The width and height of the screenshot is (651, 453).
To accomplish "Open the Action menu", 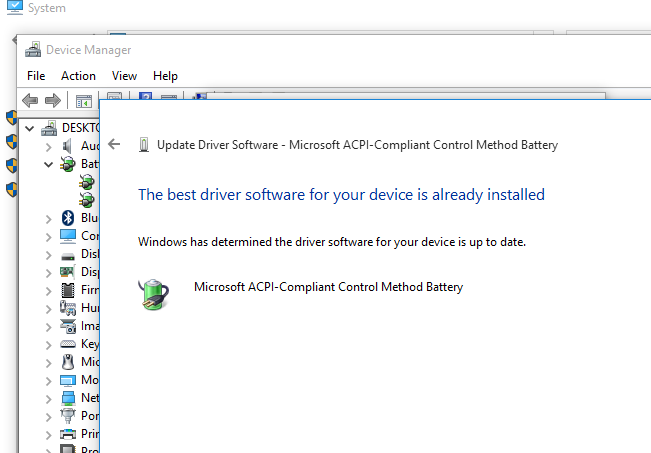I will (x=78, y=76).
